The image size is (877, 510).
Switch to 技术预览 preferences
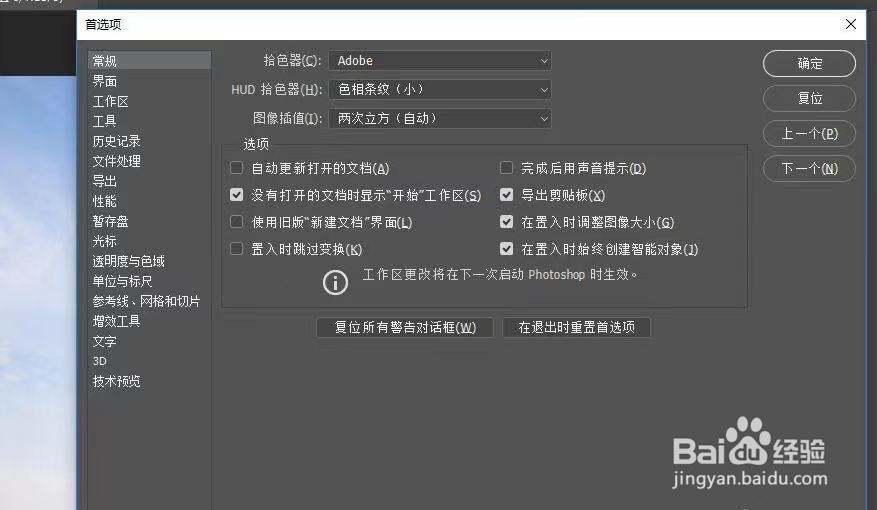(116, 381)
